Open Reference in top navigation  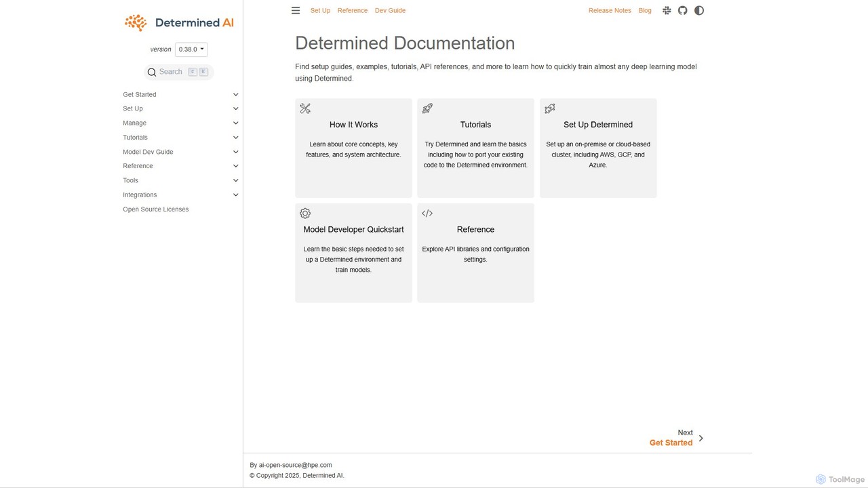[x=353, y=10]
